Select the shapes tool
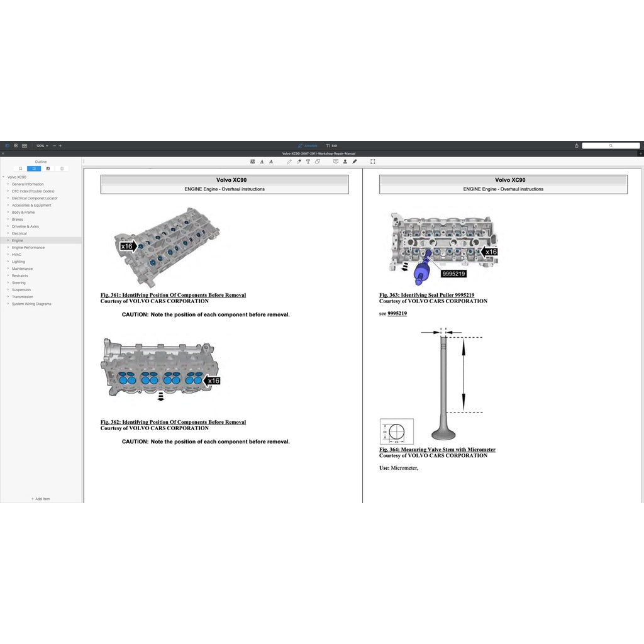This screenshot has height=644, width=644. point(317,162)
